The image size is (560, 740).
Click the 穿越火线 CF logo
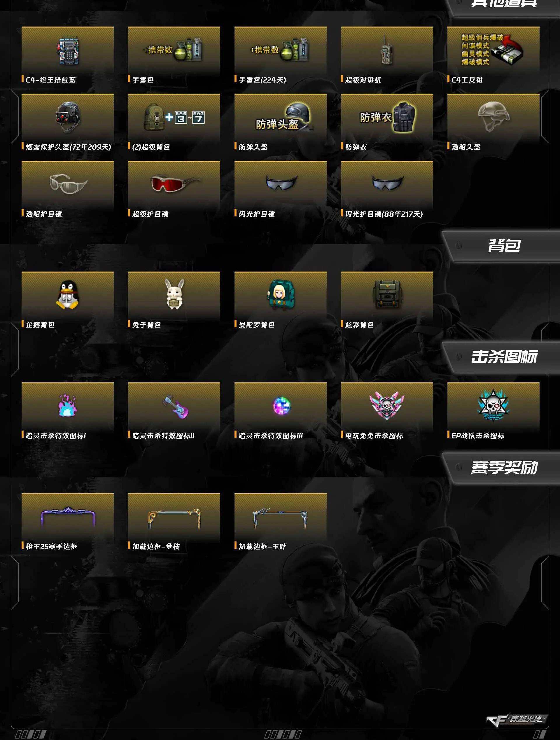coord(517,720)
